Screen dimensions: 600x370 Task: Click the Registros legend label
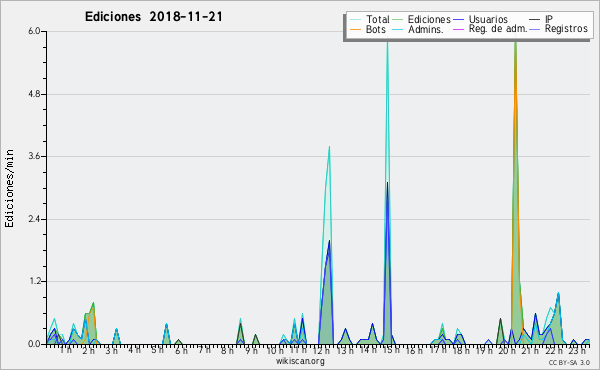(x=566, y=29)
